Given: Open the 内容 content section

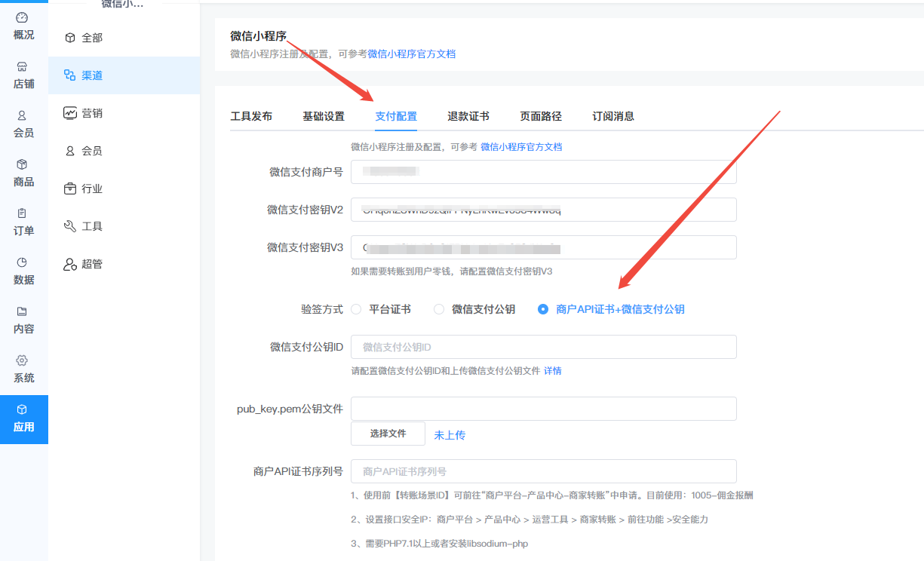Looking at the screenshot, I should [23, 320].
